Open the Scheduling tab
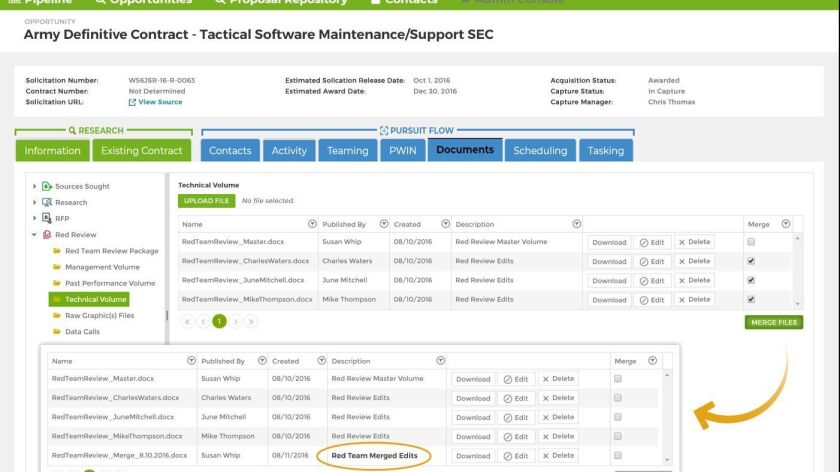The image size is (840, 472). [540, 151]
